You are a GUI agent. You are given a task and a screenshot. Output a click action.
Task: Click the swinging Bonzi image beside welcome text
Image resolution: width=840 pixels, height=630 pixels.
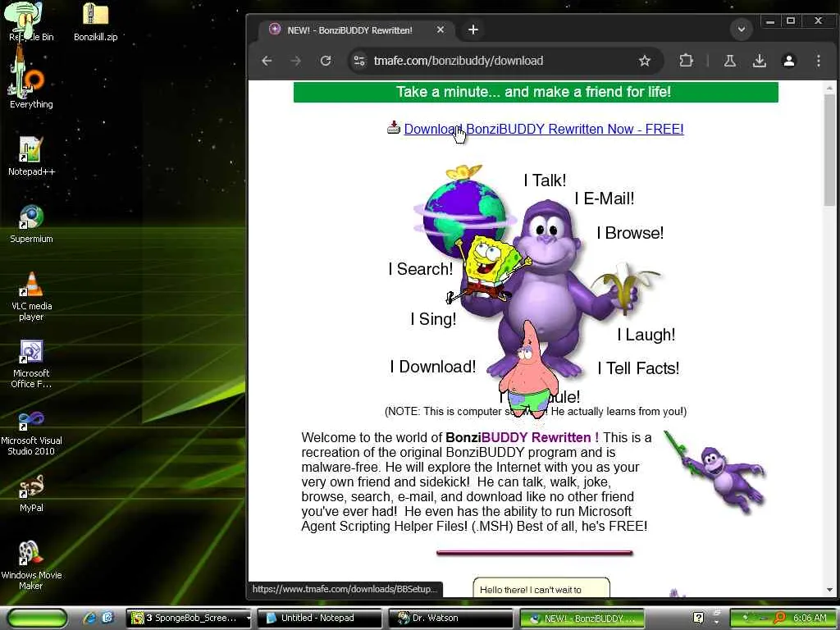(714, 472)
